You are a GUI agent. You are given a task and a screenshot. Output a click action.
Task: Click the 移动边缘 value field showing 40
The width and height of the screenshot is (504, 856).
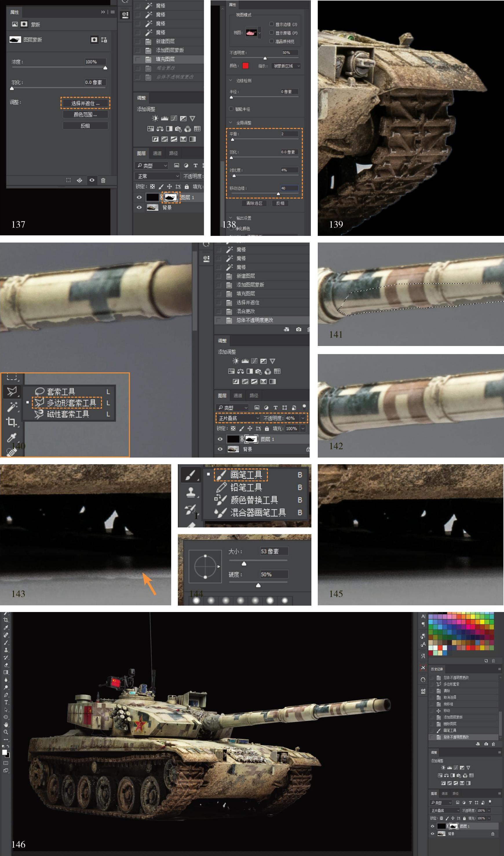[x=289, y=188]
